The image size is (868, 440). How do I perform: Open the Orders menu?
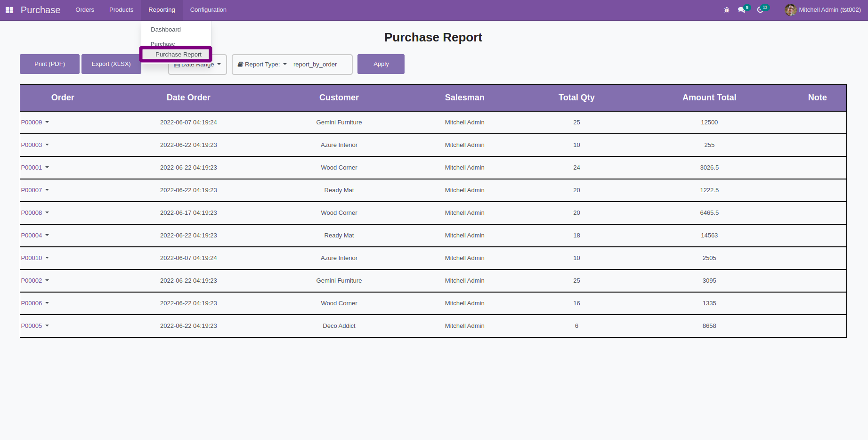85,10
